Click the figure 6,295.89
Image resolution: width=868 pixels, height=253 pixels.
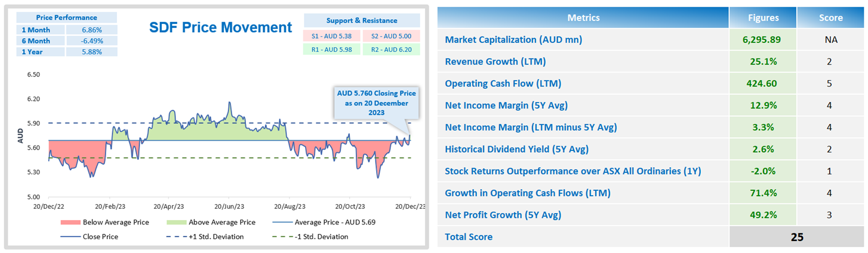(763, 40)
